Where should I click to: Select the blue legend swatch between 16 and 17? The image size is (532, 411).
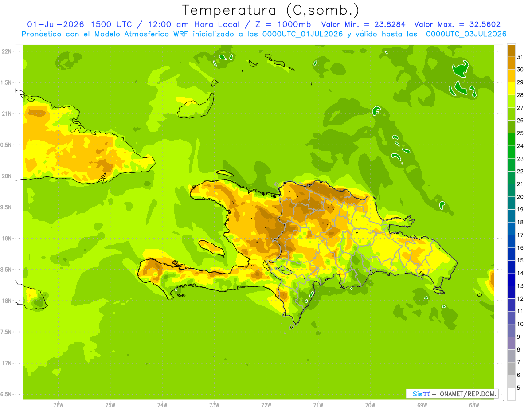pos(511,241)
